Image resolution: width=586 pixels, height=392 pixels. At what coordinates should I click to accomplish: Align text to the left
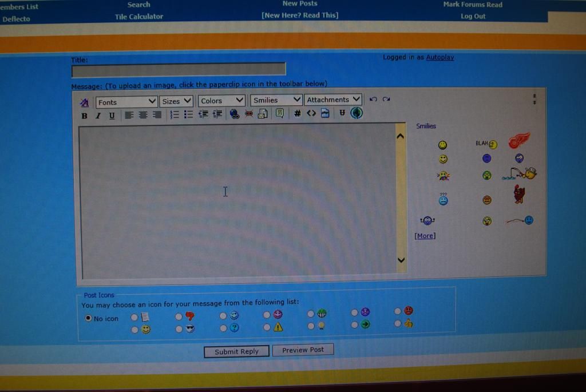tap(129, 115)
